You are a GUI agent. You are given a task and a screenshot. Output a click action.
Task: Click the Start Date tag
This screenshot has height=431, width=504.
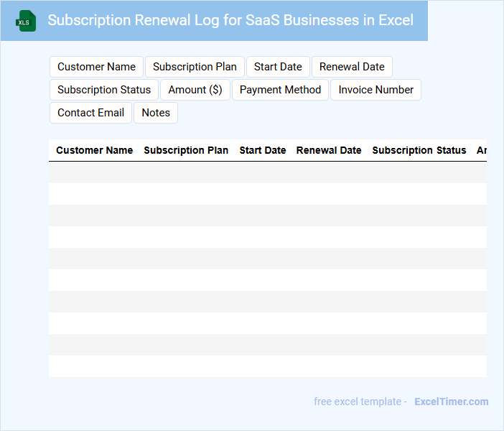[278, 67]
